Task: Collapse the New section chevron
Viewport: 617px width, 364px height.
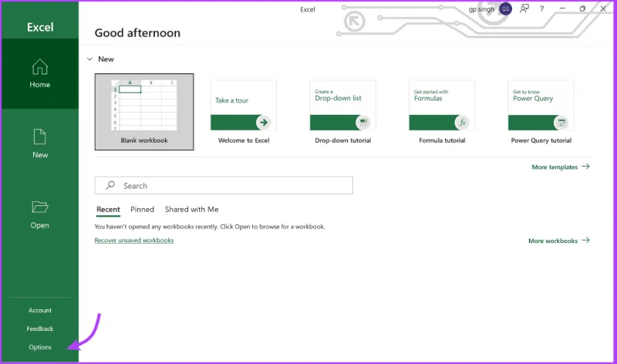Action: point(89,59)
